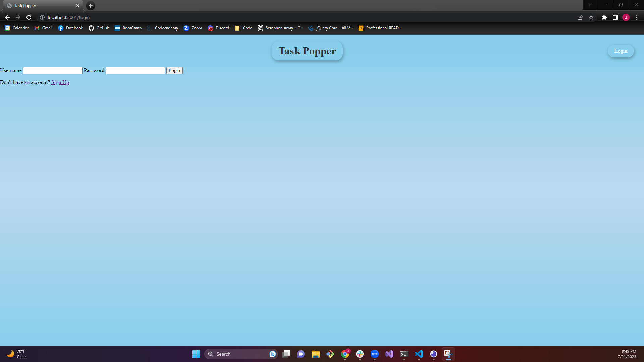Viewport: 644px width, 362px height.
Task: Open the share page icon
Action: [580, 17]
